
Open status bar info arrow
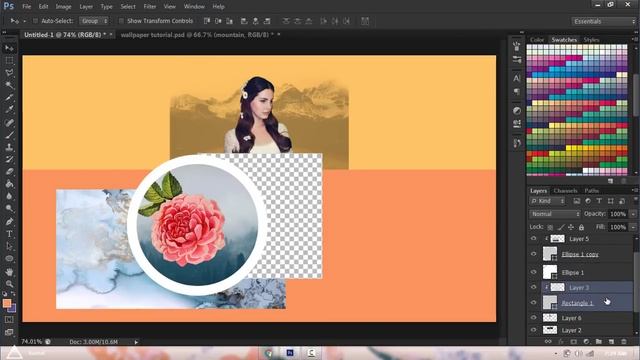136,342
